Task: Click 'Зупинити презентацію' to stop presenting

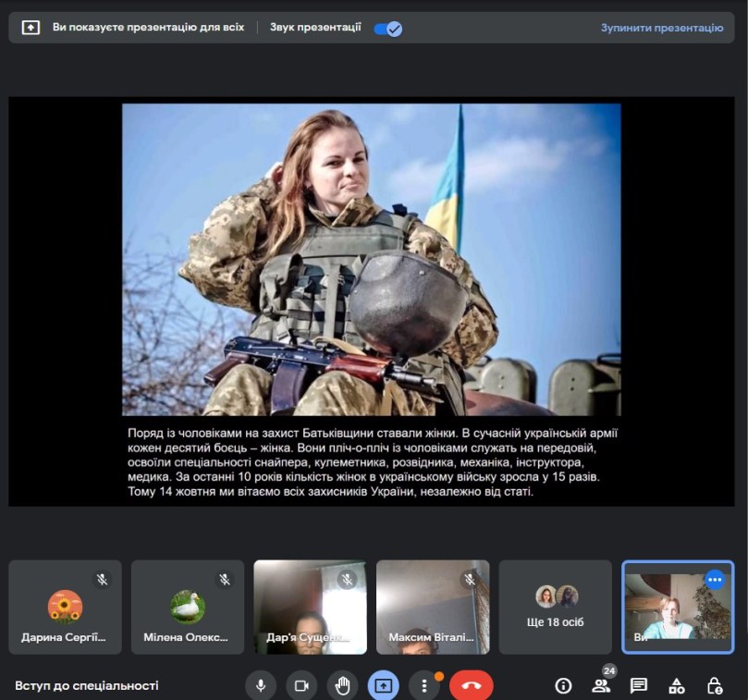Action: 661,28
